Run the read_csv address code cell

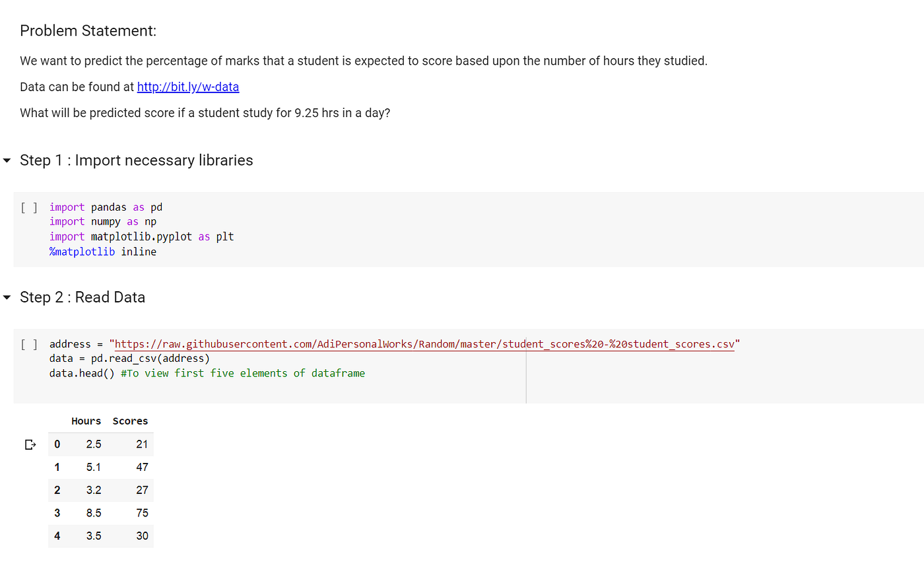pyautogui.click(x=28, y=344)
